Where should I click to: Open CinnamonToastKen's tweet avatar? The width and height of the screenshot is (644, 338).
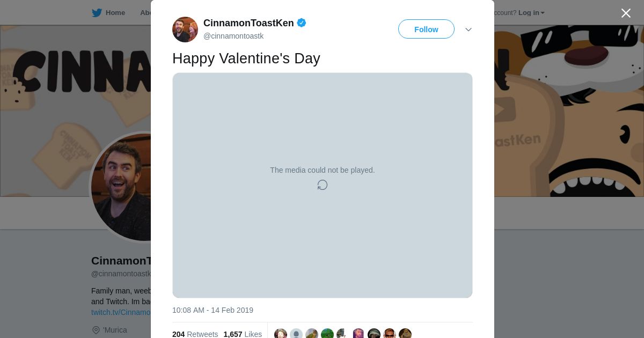click(x=185, y=30)
